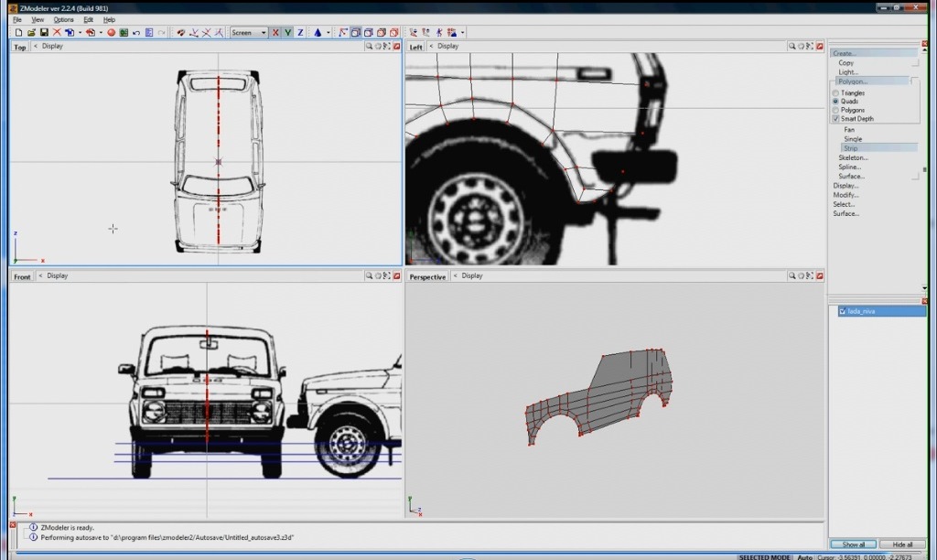This screenshot has width=937, height=560.
Task: Click the New file icon in toolbar
Action: 19,32
